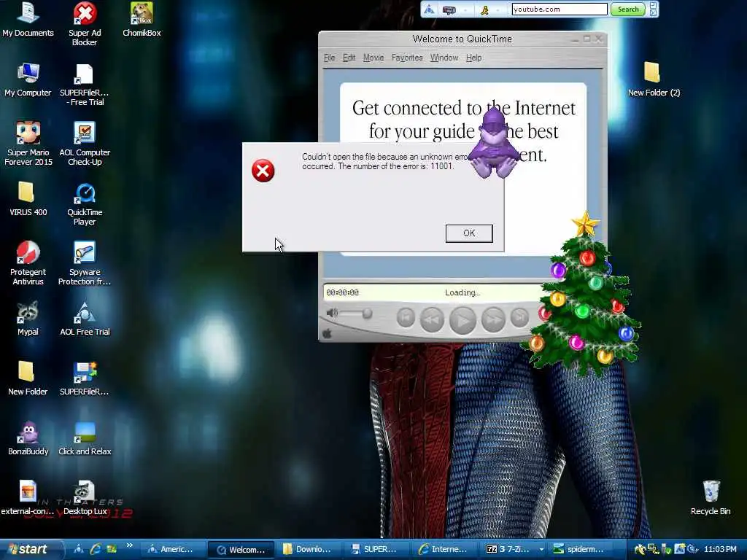Open the mailbox icon dropdown arrow
Image resolution: width=747 pixels, height=560 pixels.
[464, 10]
